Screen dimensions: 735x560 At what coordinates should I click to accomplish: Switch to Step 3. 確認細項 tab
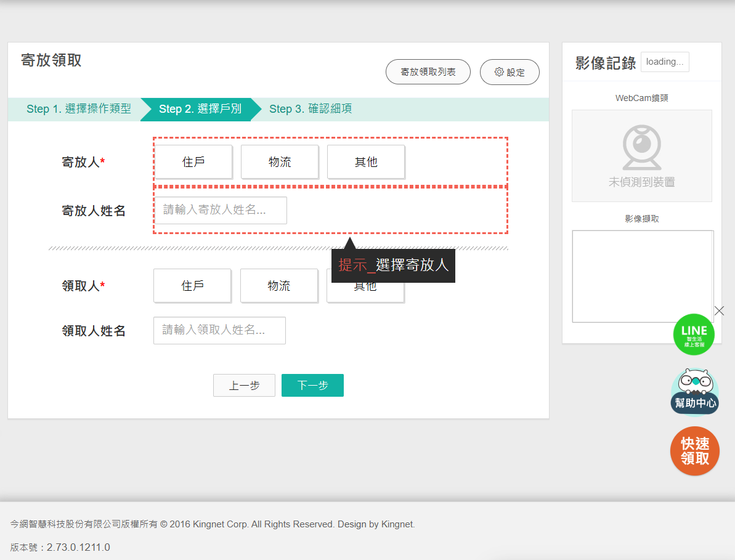(x=311, y=109)
